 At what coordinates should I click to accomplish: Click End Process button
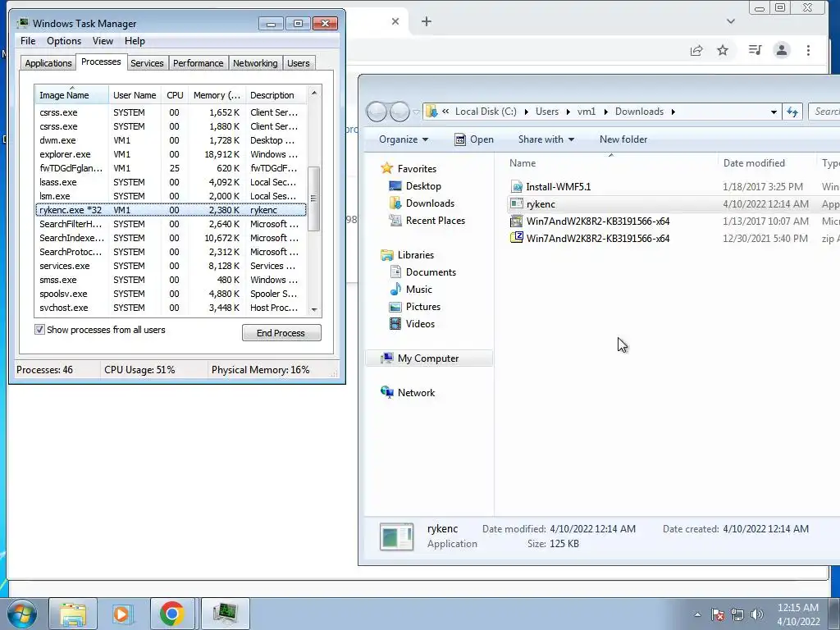click(281, 333)
